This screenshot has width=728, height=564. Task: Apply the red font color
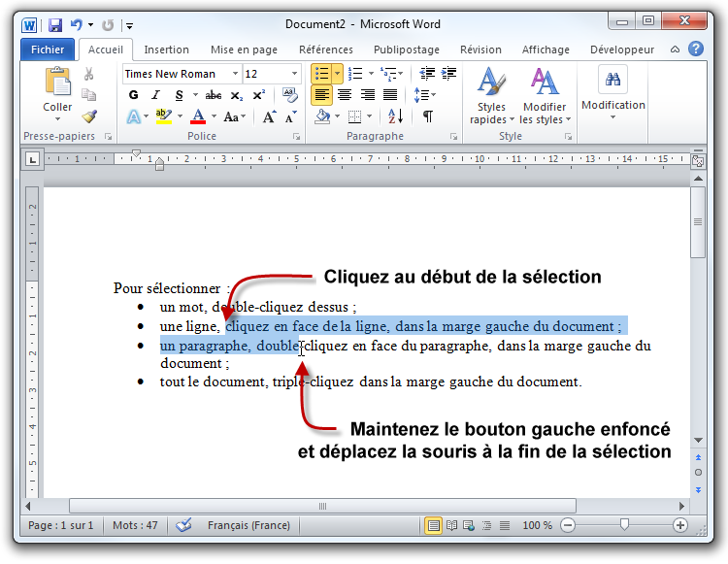coord(198,116)
